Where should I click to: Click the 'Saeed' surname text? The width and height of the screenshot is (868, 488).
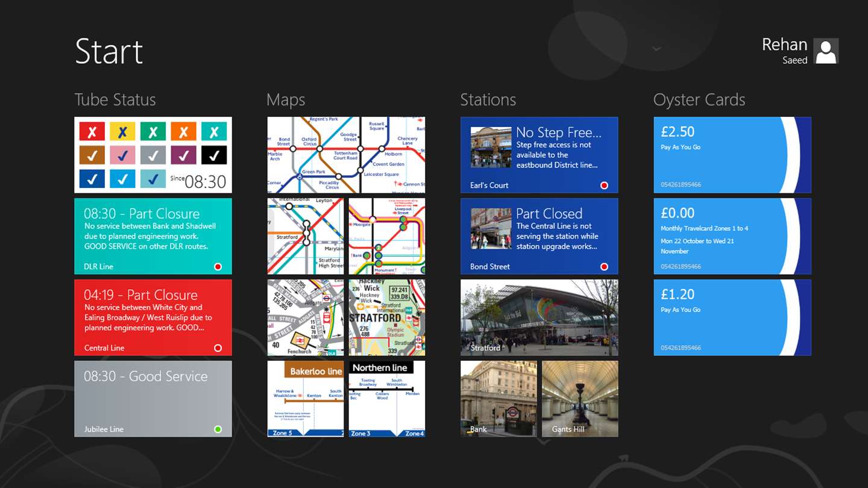click(x=795, y=60)
